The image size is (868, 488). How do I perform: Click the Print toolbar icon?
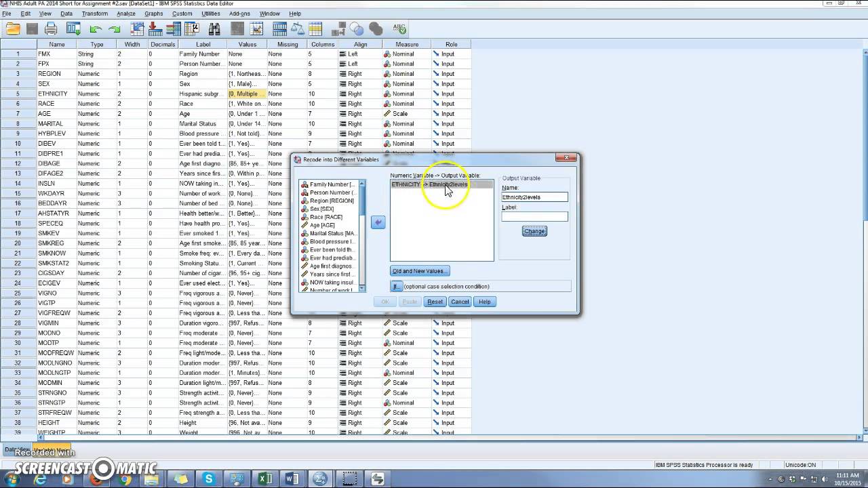pyautogui.click(x=51, y=29)
